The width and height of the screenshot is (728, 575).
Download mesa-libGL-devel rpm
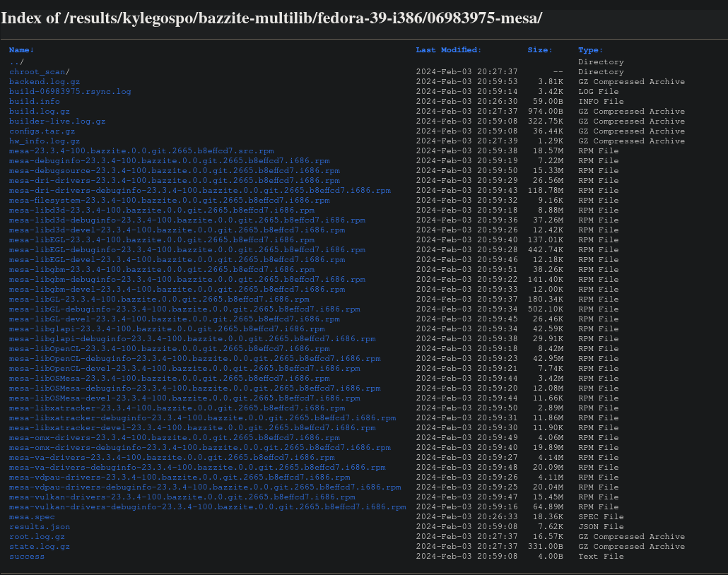coord(175,319)
